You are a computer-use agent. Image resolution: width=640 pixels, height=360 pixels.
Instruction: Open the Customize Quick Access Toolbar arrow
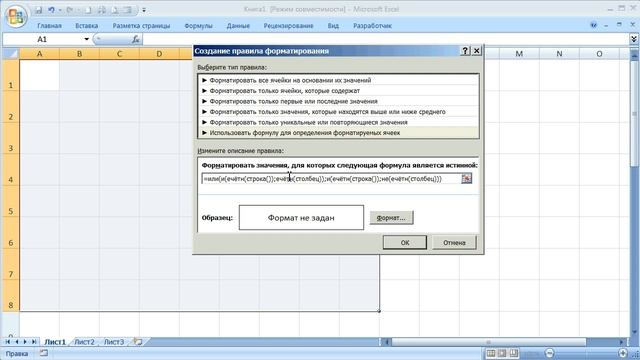144,10
